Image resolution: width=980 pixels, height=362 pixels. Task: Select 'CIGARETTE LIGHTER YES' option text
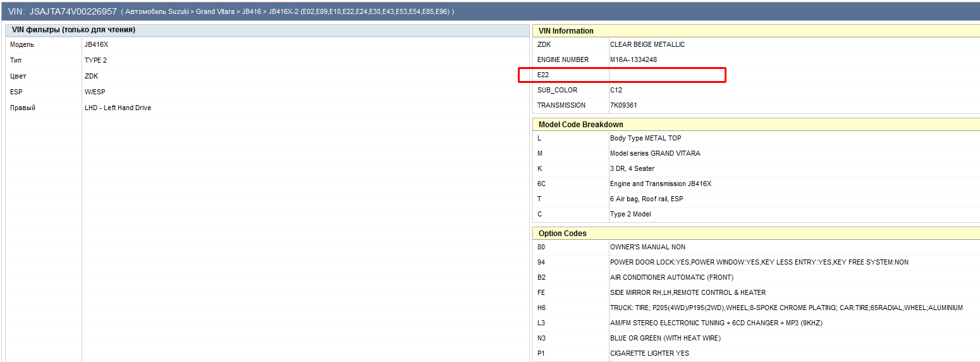tap(649, 354)
